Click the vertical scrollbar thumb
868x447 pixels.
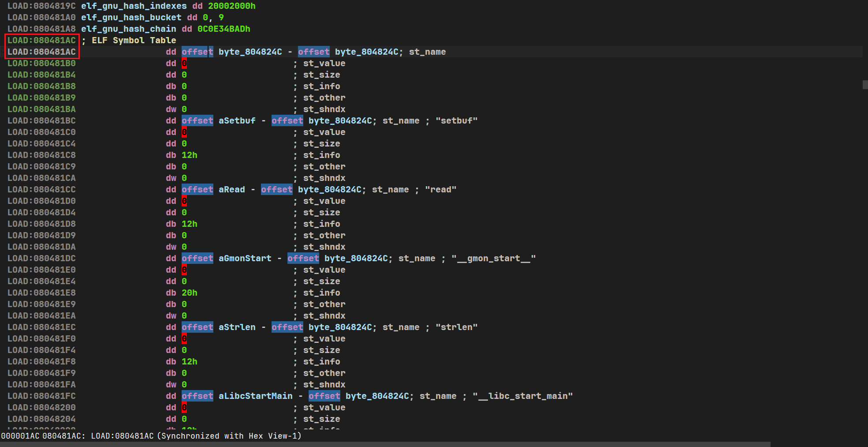tap(865, 85)
